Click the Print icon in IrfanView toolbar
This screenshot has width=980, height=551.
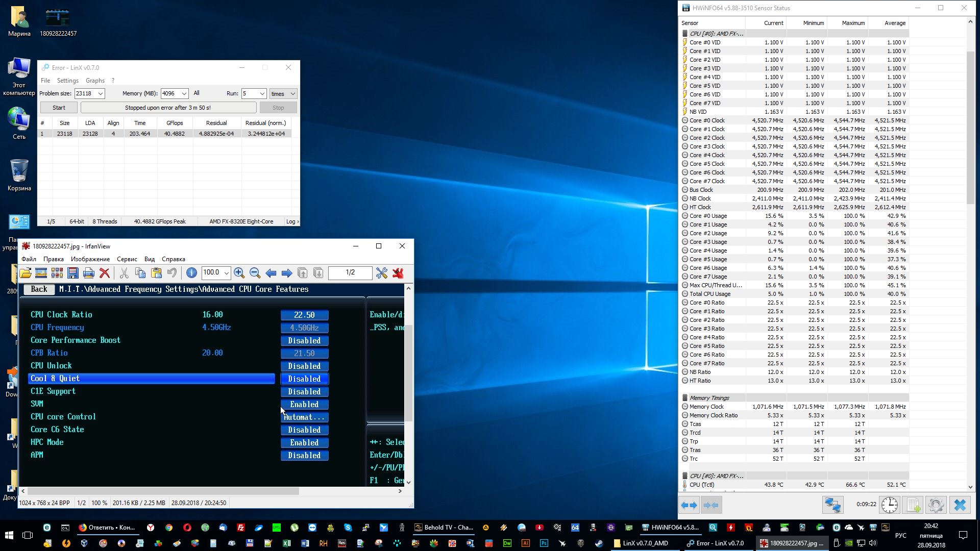(x=89, y=273)
